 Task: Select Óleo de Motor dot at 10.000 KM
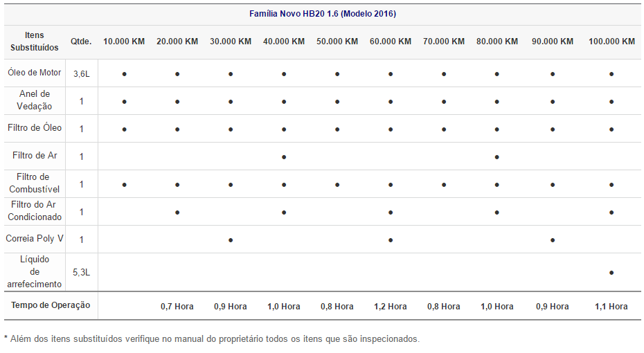point(124,74)
